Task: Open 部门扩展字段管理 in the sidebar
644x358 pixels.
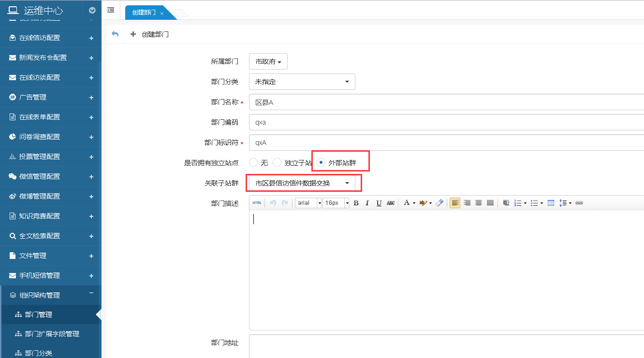Action: pos(52,334)
